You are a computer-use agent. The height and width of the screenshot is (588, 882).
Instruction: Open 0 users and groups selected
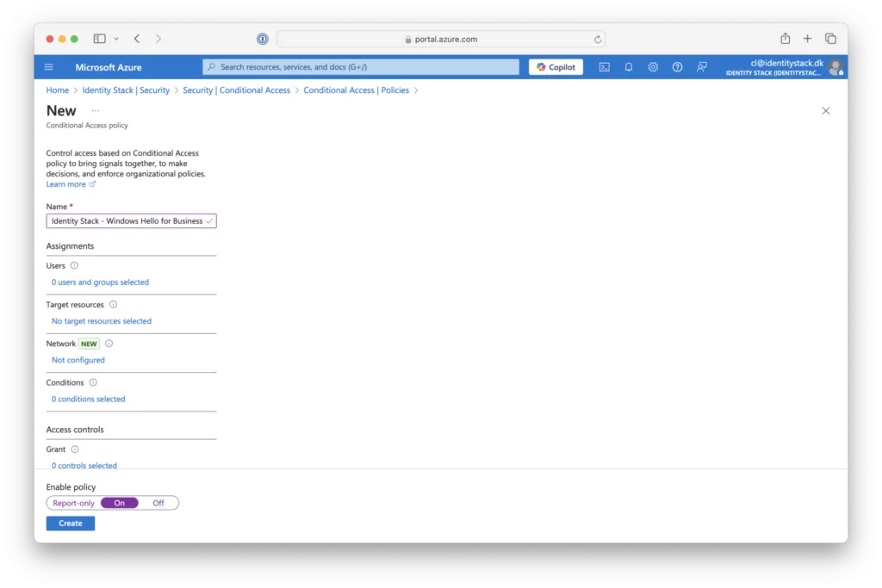[100, 282]
